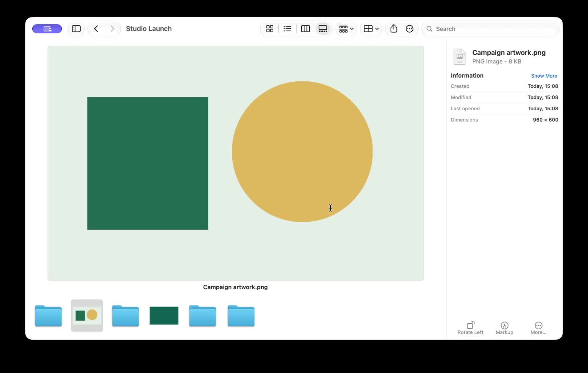The image size is (588, 373).
Task: Go back with the left chevron
Action: 96,29
